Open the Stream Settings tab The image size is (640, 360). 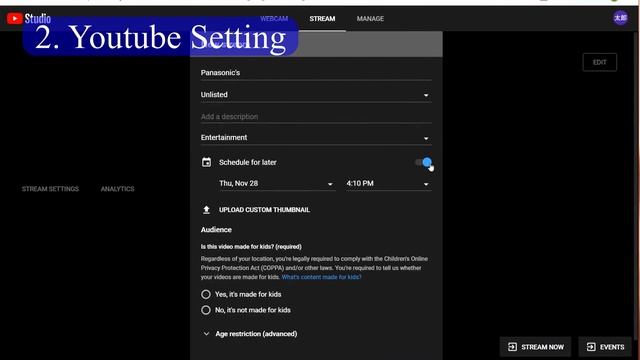pyautogui.click(x=50, y=189)
